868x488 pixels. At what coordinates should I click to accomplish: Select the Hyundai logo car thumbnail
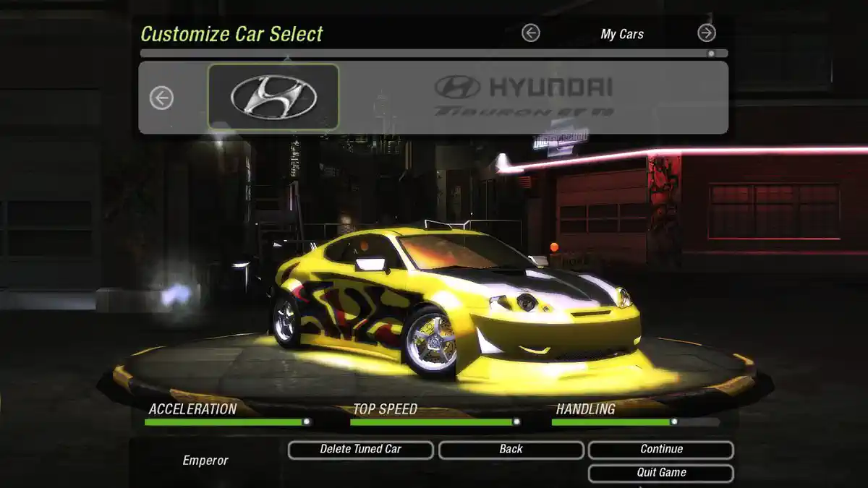click(273, 97)
